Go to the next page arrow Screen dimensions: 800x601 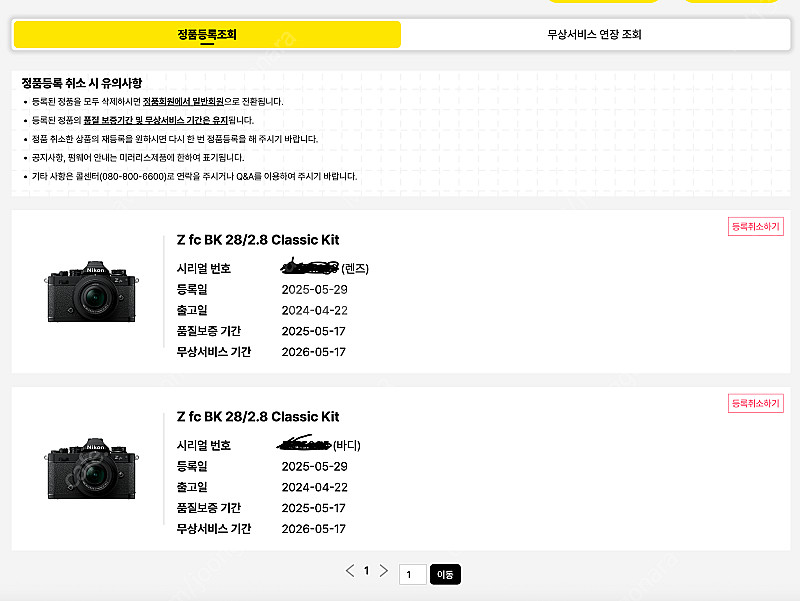384,571
